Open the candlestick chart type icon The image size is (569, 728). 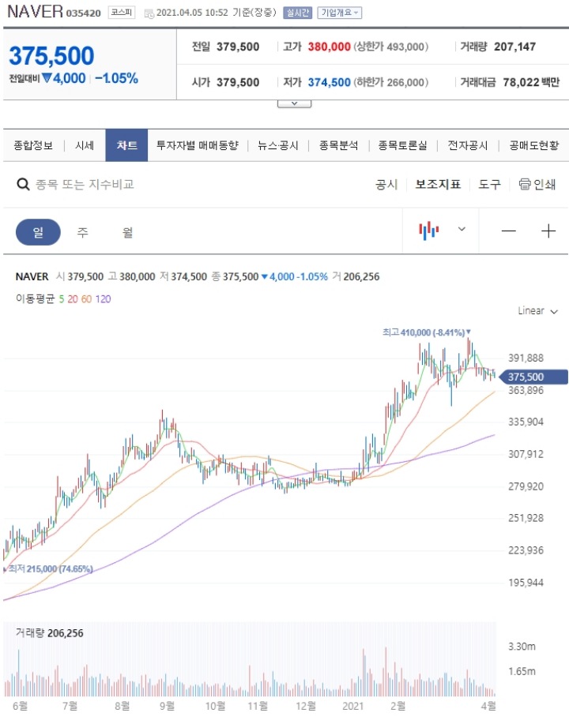(x=428, y=231)
